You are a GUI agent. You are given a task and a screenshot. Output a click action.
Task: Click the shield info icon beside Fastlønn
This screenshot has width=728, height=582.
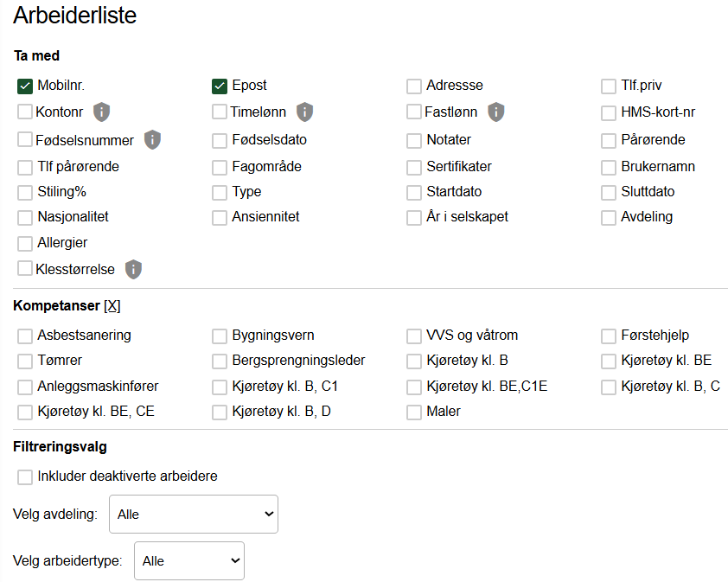point(495,112)
